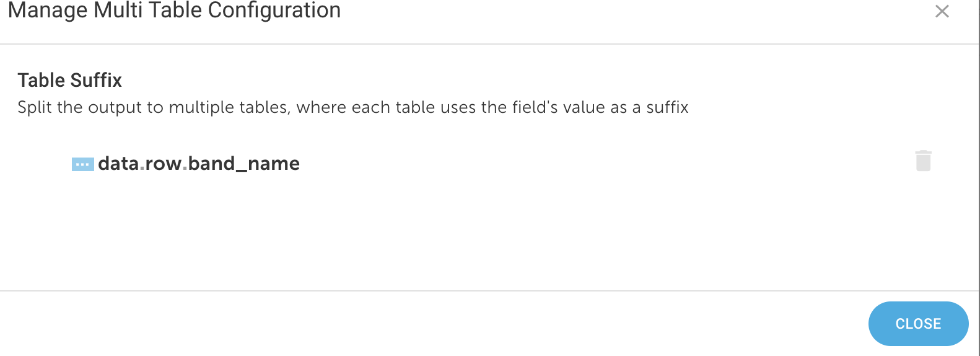This screenshot has height=356, width=980.
Task: Click the blue CLOSE button
Action: click(918, 324)
